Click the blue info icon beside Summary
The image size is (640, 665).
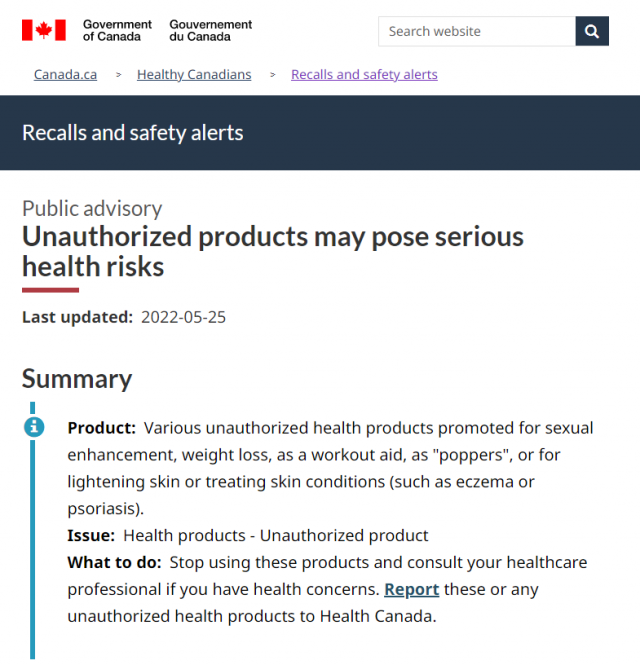coord(34,427)
